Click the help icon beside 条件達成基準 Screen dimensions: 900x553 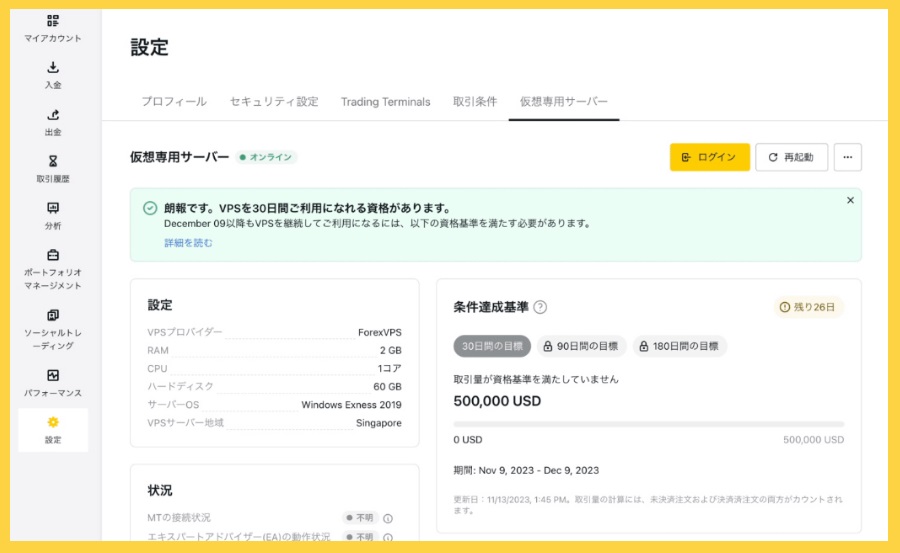click(540, 307)
